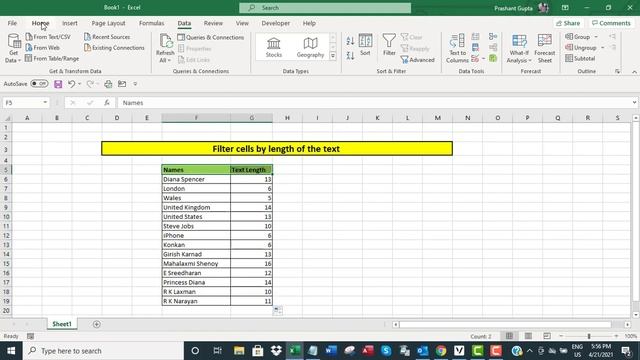The height and width of the screenshot is (360, 640).
Task: Open Recent Sources
Action: 107,37
